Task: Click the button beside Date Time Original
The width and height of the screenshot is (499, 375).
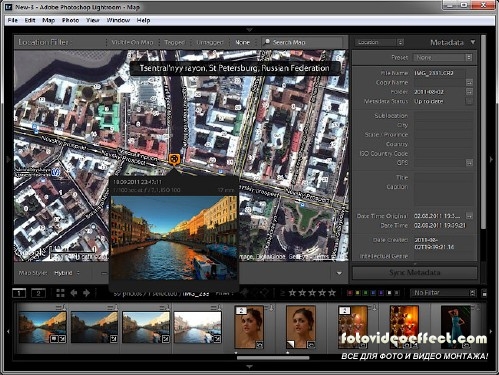Action: pyautogui.click(x=469, y=216)
